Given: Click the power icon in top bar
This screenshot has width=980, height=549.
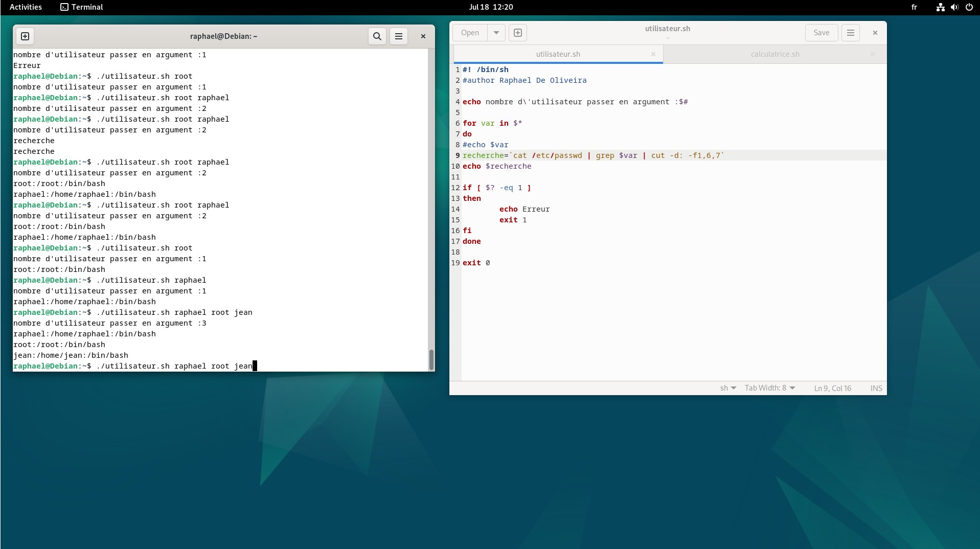Looking at the screenshot, I should [969, 7].
